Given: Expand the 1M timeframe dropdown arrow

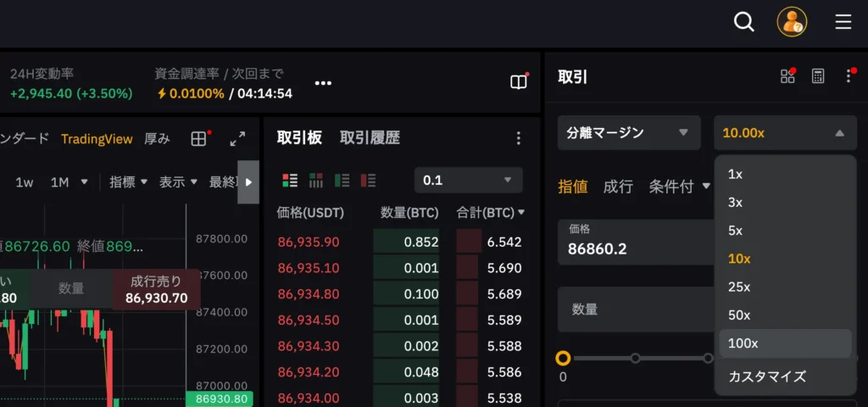Looking at the screenshot, I should (84, 181).
